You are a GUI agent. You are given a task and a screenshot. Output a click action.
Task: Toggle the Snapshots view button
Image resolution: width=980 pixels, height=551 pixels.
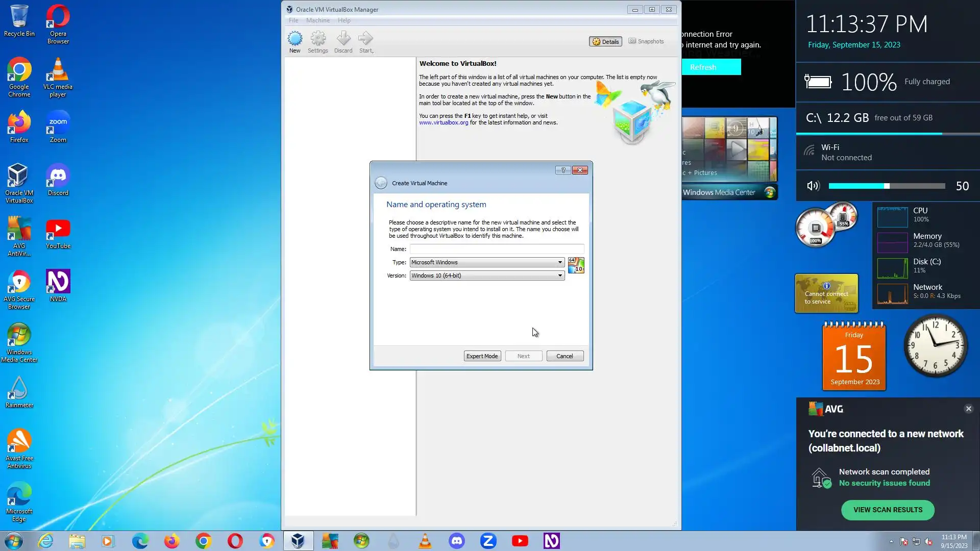pos(646,41)
